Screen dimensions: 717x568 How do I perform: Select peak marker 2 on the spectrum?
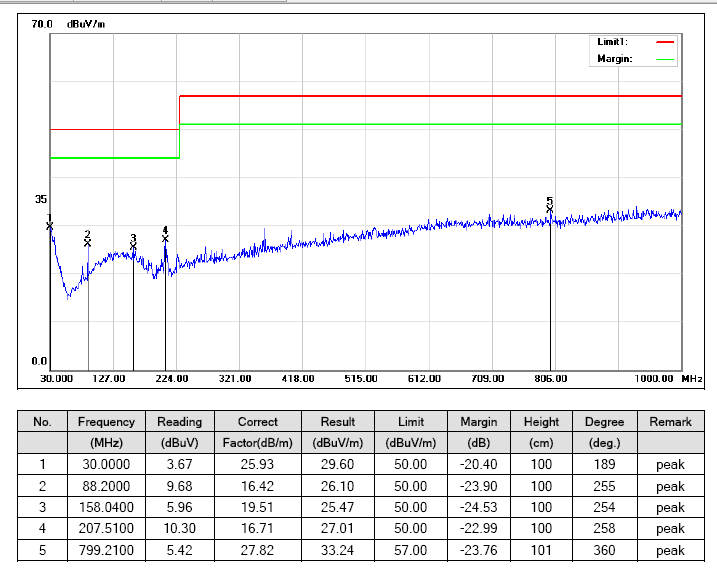88,242
